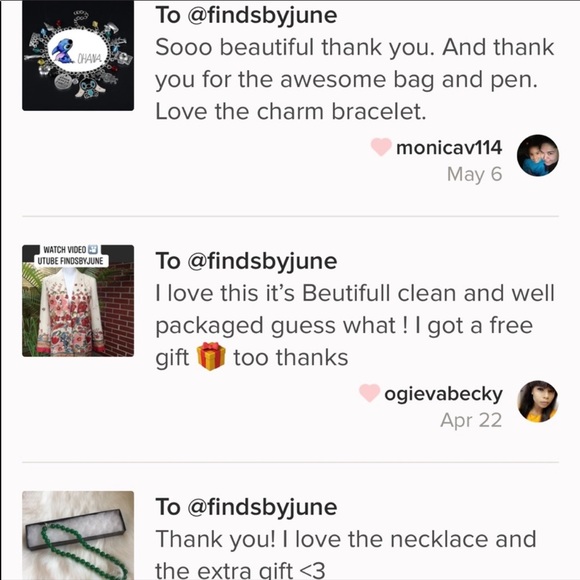The image size is (580, 580).
Task: Open the Stitch charm bracelet listing thumbnail
Action: (x=78, y=55)
